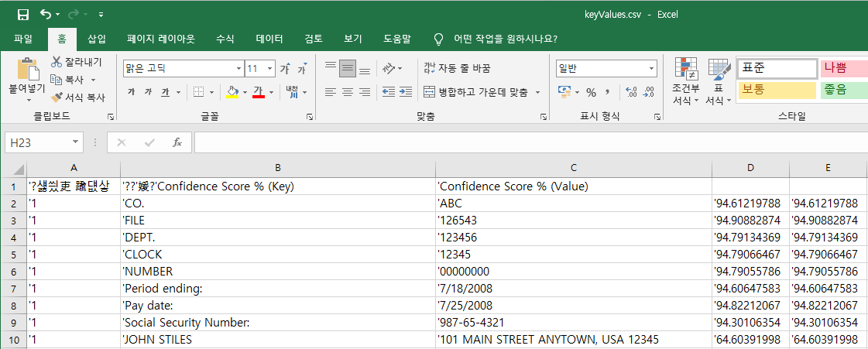This screenshot has width=868, height=349.
Task: Open 조건부 서식 conditional formatting
Action: 686,80
